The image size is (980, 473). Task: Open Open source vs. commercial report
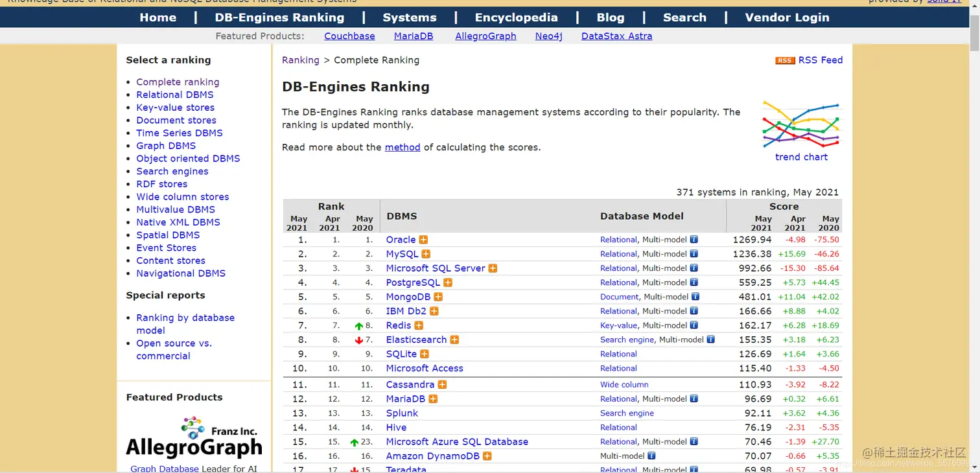pyautogui.click(x=174, y=350)
